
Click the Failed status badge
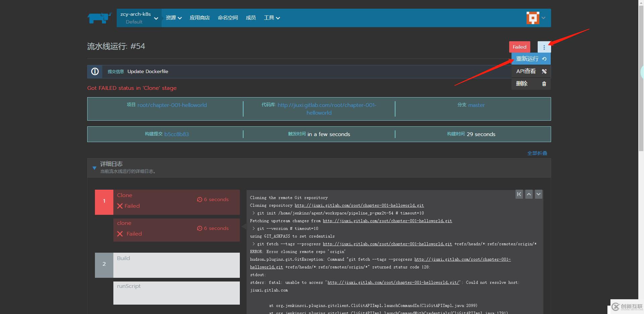point(520,47)
